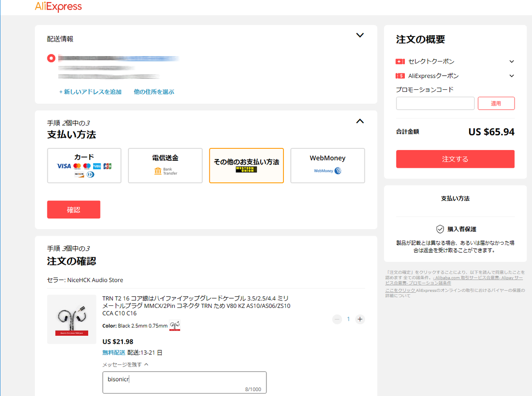Click the 購入者保護 shield icon
Viewport: 532px width, 396px height.
click(x=440, y=229)
